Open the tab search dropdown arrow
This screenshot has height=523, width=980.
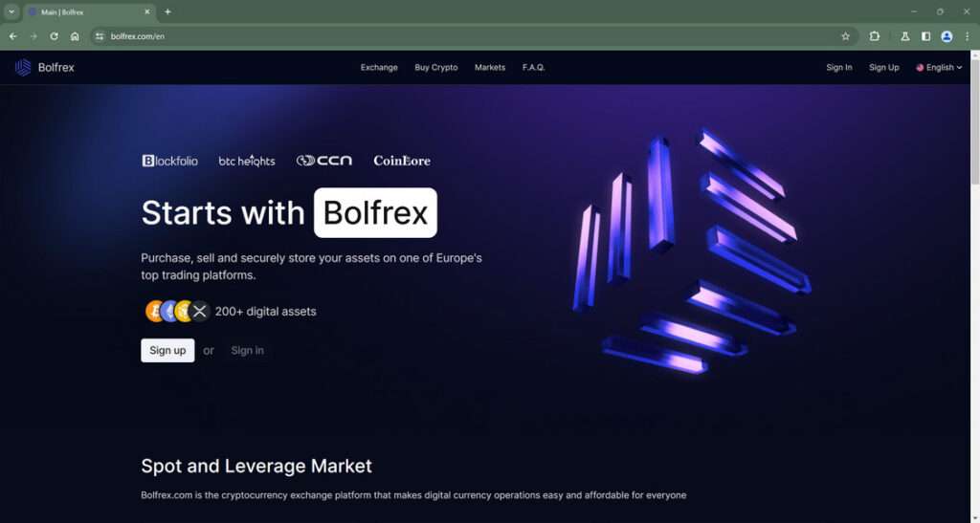tap(11, 11)
